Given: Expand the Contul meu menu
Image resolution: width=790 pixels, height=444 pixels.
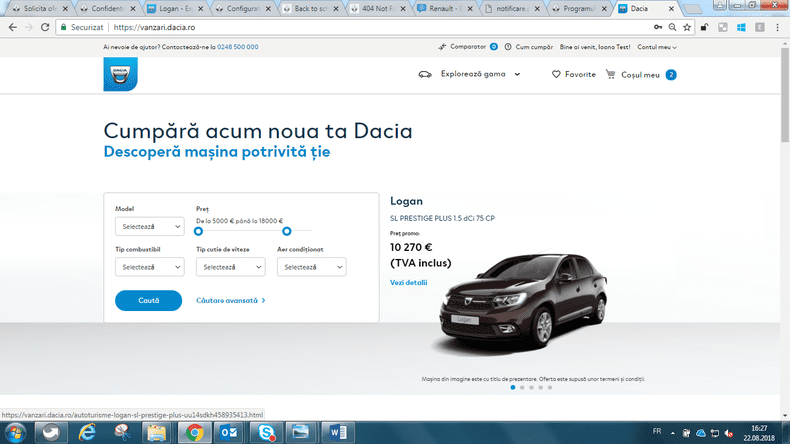Looking at the screenshot, I should [x=657, y=47].
